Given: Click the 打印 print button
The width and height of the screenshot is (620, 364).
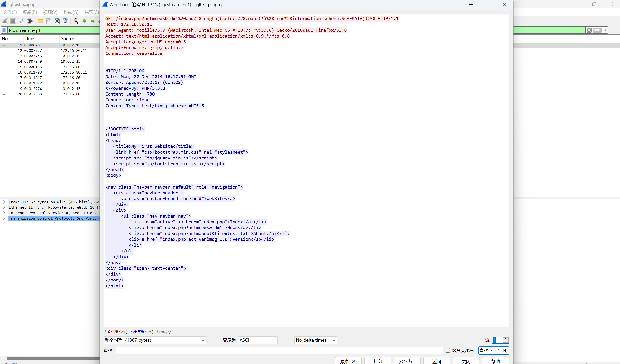Looking at the screenshot, I should coord(377,361).
